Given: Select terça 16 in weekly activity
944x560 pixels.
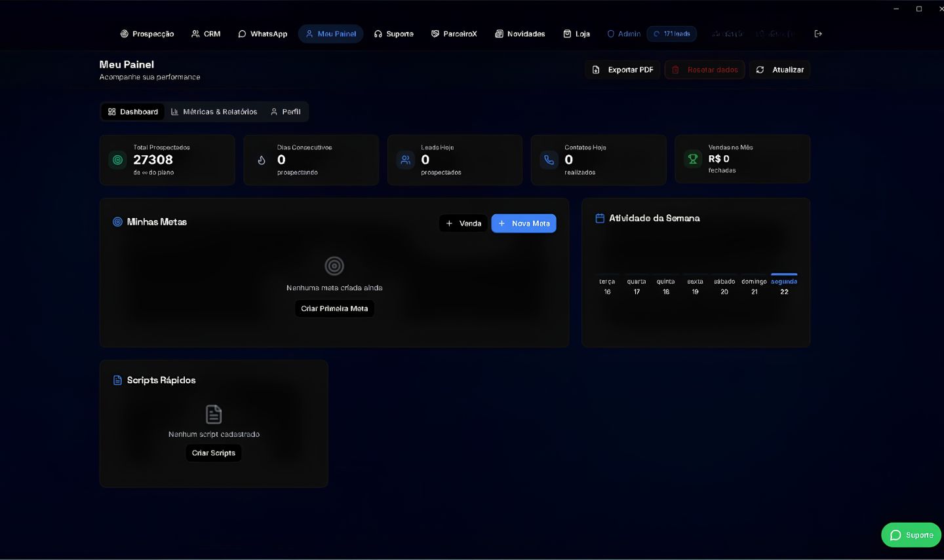Looking at the screenshot, I should click(607, 286).
